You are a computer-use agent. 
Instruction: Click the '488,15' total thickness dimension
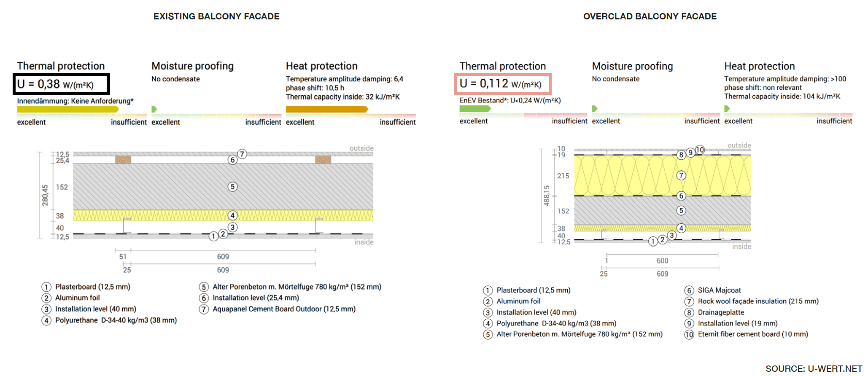point(547,196)
